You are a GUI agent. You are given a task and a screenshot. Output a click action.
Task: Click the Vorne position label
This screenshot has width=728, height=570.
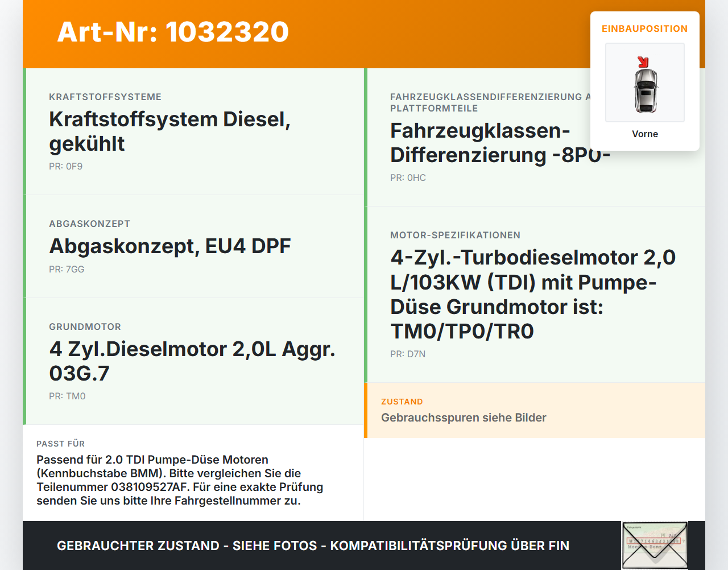click(645, 134)
